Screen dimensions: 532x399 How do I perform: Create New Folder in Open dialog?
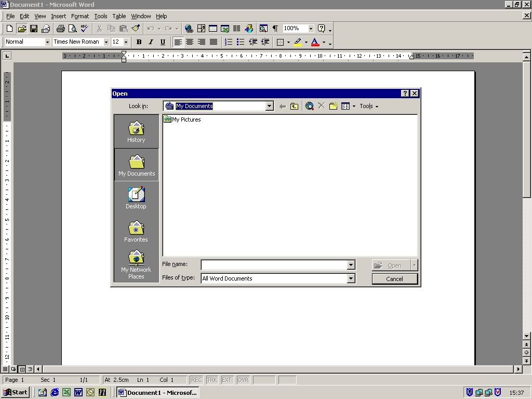[x=333, y=106]
